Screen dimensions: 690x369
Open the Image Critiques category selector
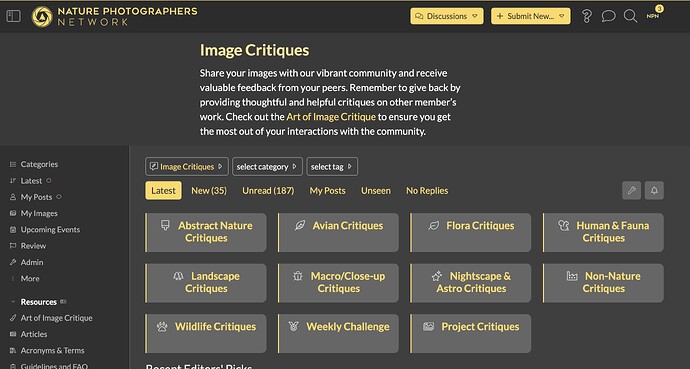pos(187,167)
